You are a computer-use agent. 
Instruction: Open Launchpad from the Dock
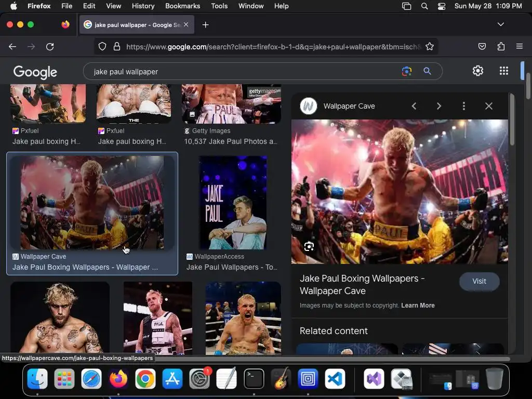(x=64, y=379)
